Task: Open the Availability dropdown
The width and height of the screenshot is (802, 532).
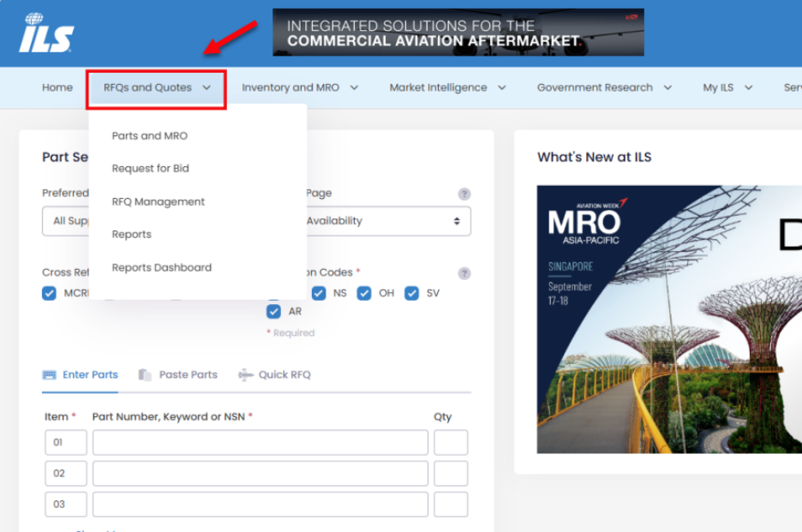Action: click(x=387, y=221)
